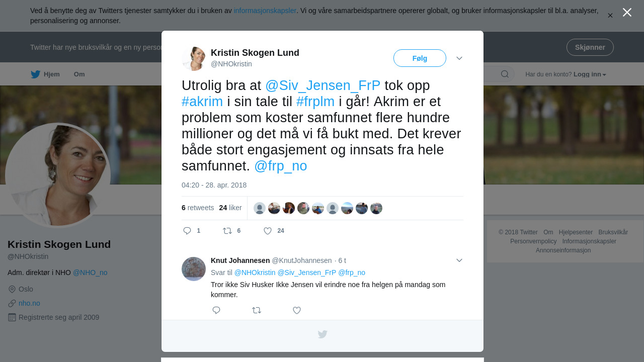Open the nho.no website link
644x362 pixels.
29,303
